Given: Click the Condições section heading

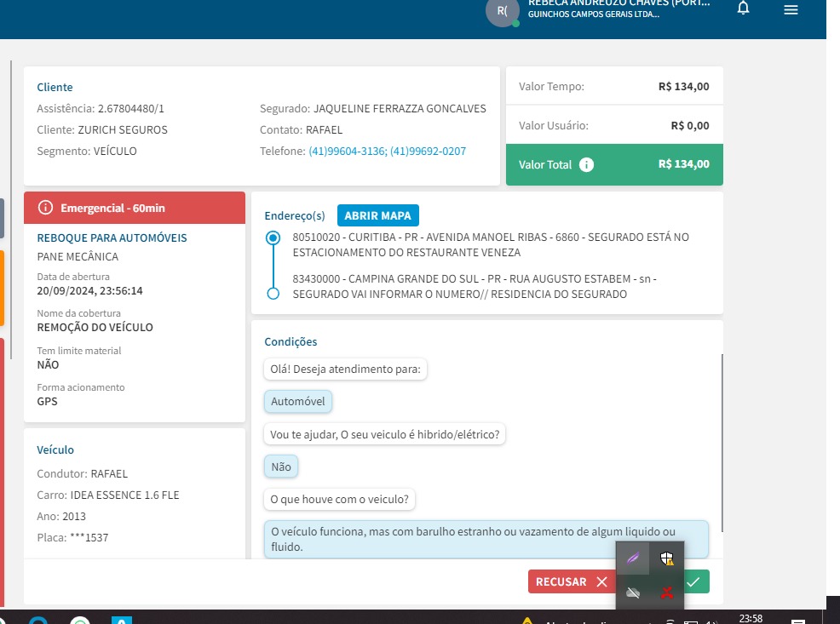Looking at the screenshot, I should click(x=291, y=342).
